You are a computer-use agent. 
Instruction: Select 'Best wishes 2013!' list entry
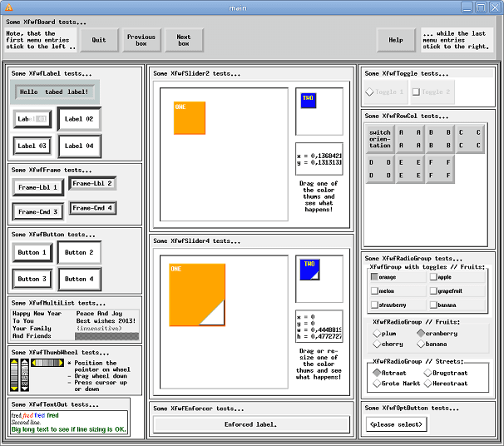point(106,320)
